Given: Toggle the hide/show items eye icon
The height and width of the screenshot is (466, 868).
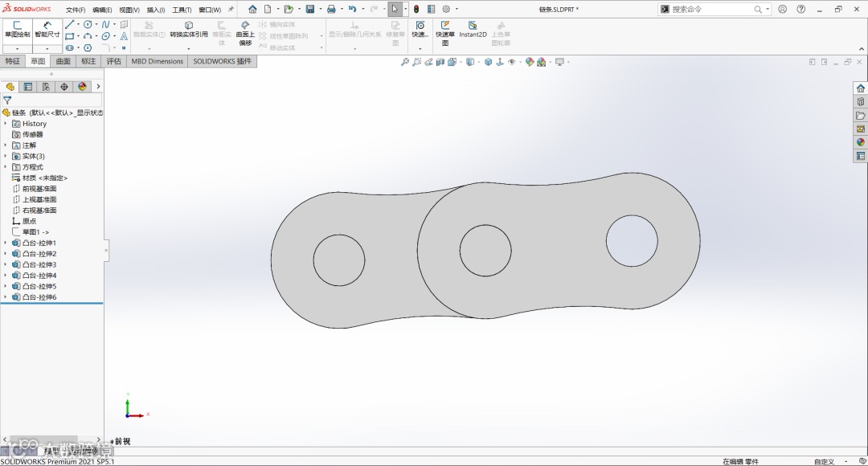Looking at the screenshot, I should (511, 62).
